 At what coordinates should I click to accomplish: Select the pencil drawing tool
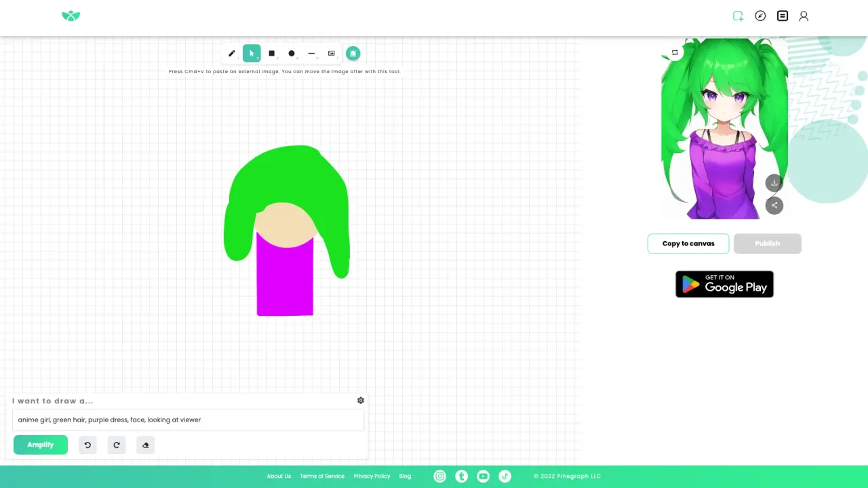232,54
